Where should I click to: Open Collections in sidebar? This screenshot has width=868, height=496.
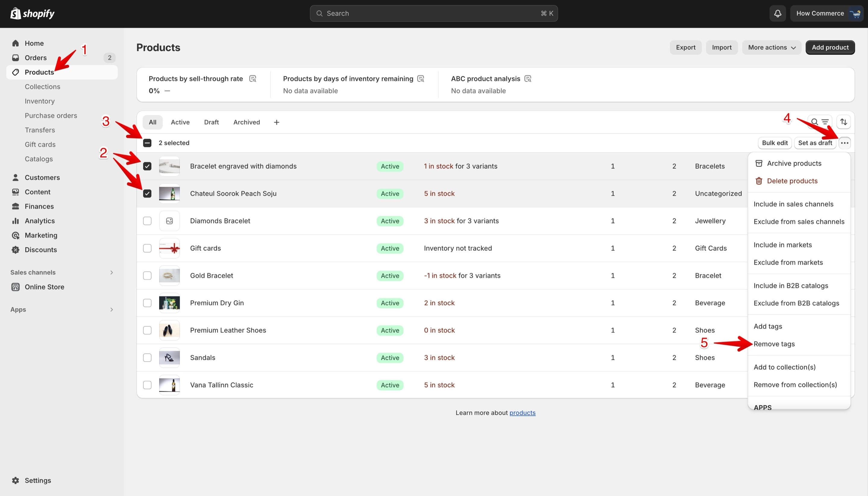click(42, 87)
